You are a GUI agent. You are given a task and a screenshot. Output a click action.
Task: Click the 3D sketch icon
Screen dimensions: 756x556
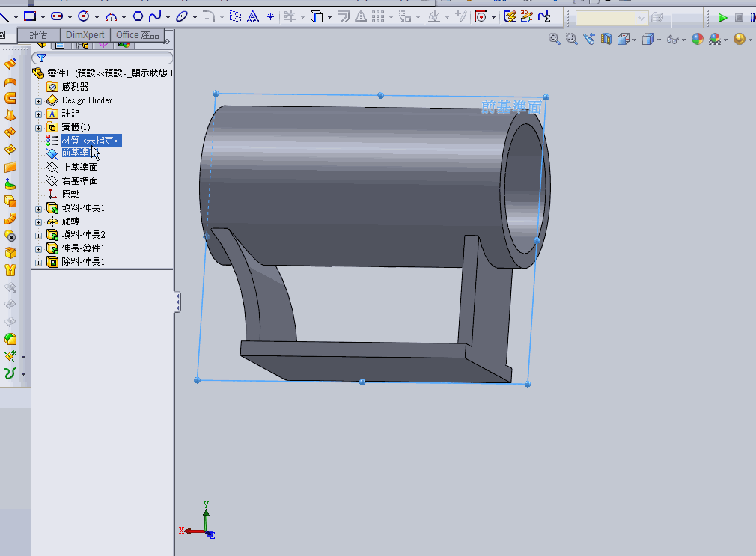tap(527, 17)
